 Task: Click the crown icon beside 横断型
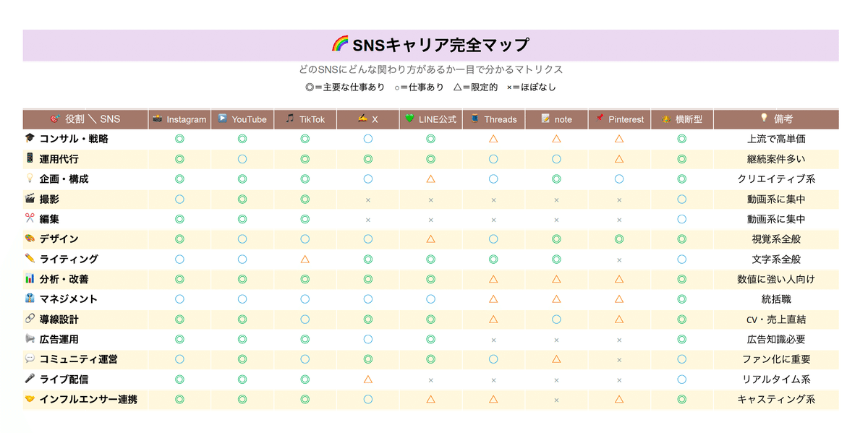pyautogui.click(x=666, y=119)
